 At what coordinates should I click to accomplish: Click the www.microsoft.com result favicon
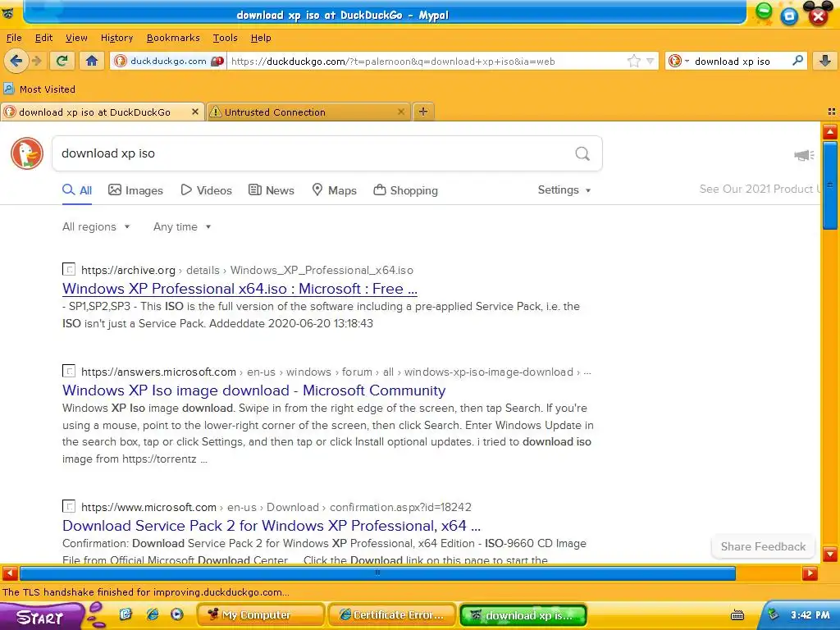click(69, 505)
